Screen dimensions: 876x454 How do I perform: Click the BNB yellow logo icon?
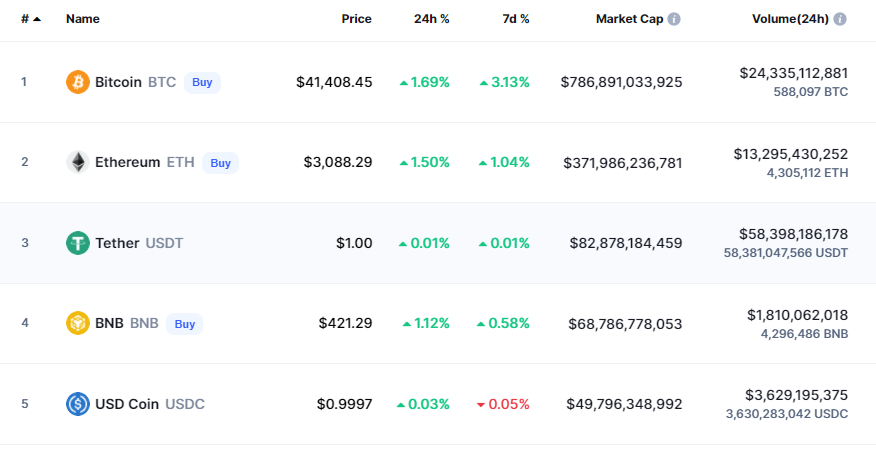(x=78, y=323)
